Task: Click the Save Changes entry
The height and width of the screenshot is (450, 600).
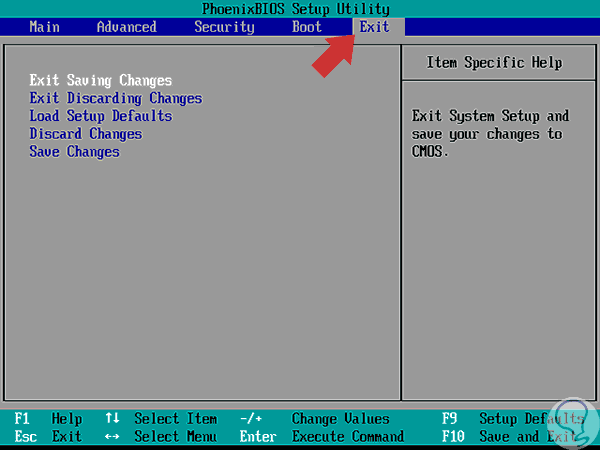Action: pyautogui.click(x=75, y=152)
